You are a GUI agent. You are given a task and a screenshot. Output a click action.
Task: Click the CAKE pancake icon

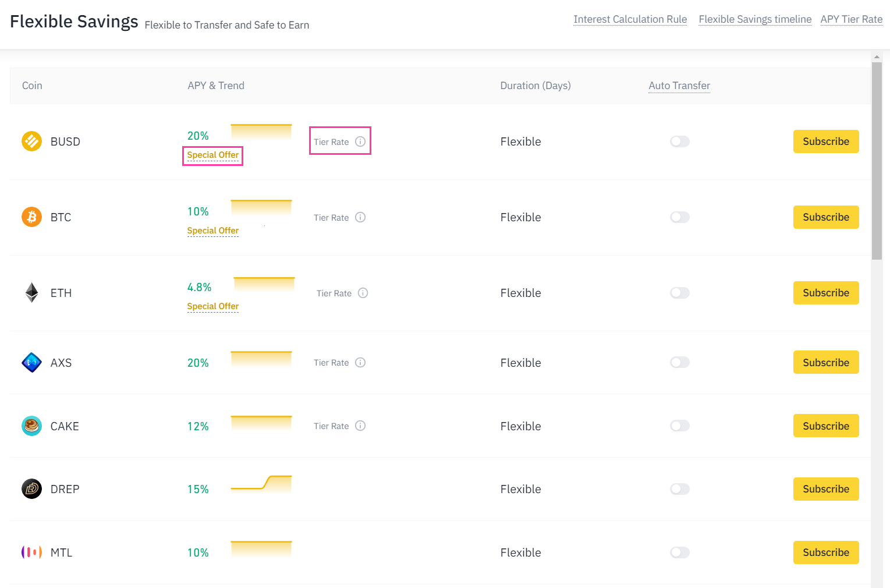31,426
